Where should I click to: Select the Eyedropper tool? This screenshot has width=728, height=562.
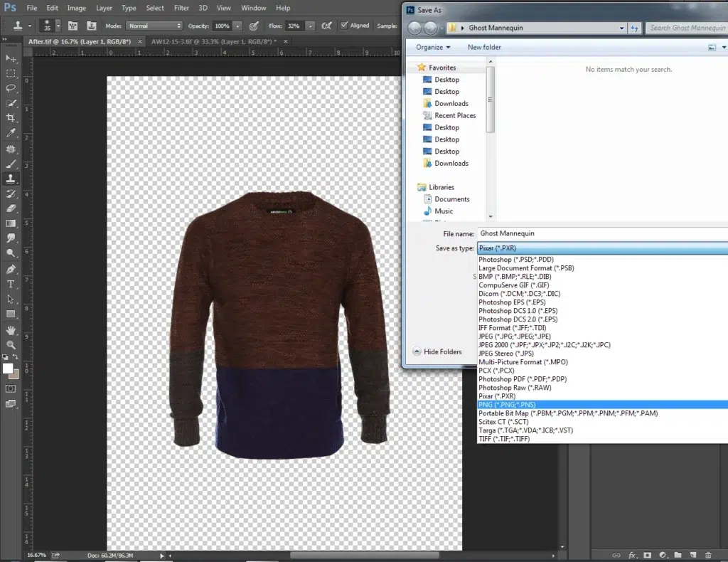11,133
